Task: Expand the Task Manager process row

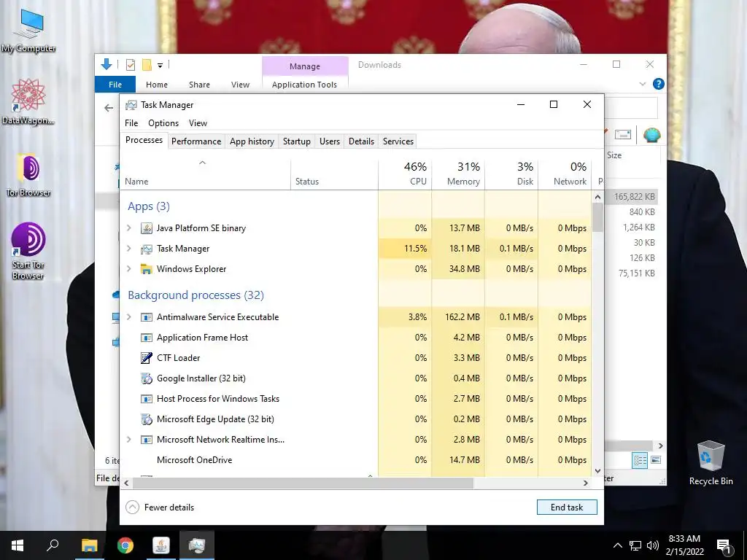Action: [128, 249]
